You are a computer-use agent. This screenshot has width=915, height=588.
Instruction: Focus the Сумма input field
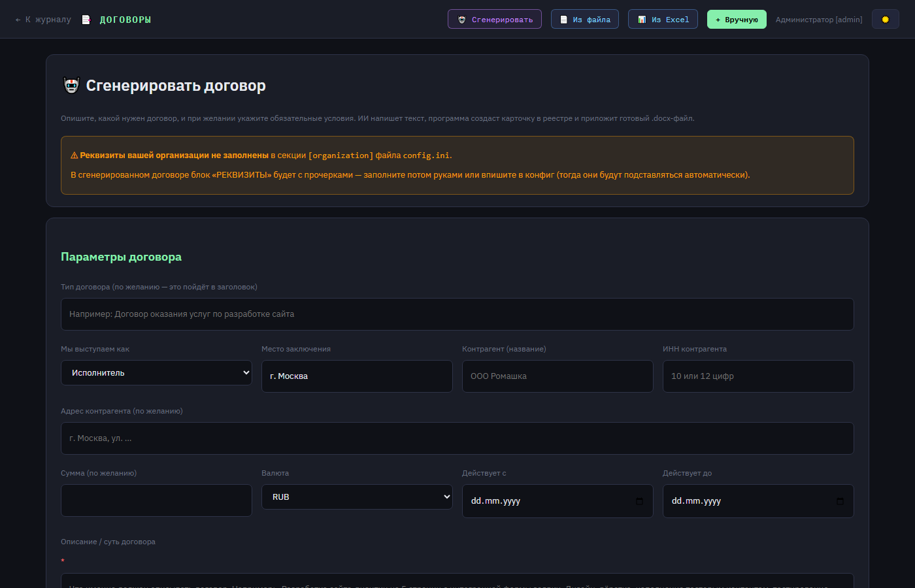(156, 500)
